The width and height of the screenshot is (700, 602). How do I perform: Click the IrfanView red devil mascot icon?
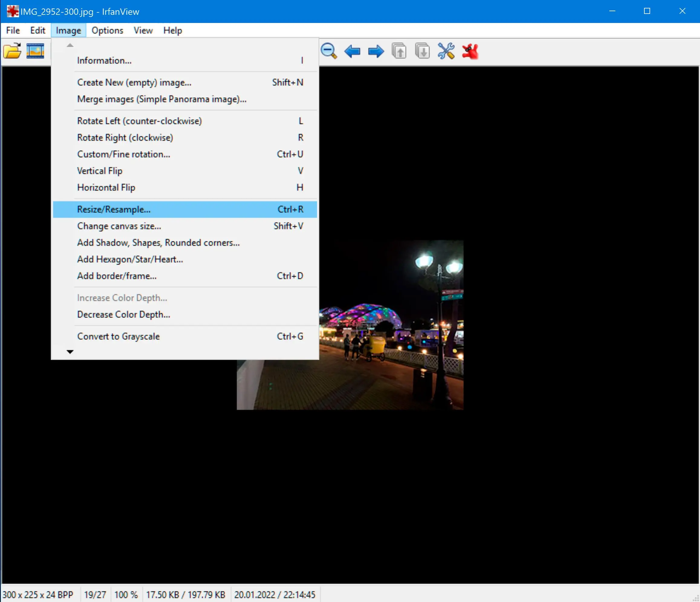[x=471, y=52]
